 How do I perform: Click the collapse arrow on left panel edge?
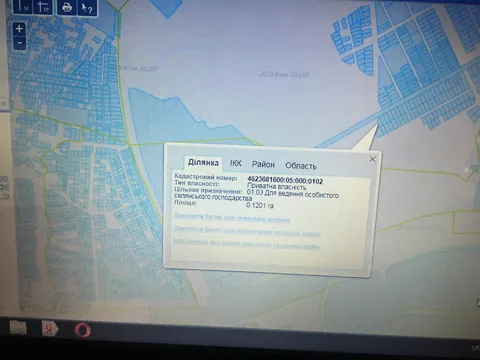tap(4, 104)
